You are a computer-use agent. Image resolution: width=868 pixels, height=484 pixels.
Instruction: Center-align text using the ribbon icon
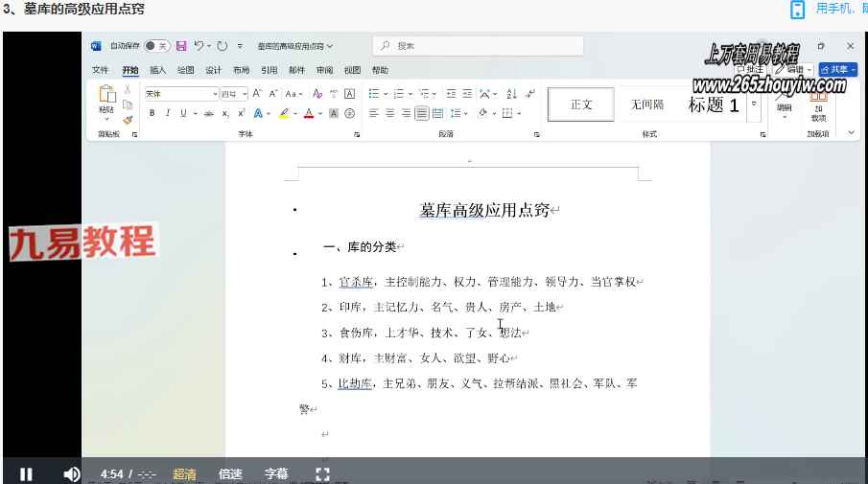(391, 113)
